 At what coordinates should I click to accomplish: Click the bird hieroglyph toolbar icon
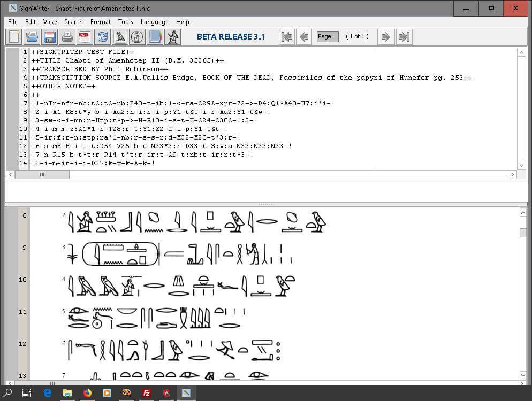[120, 36]
